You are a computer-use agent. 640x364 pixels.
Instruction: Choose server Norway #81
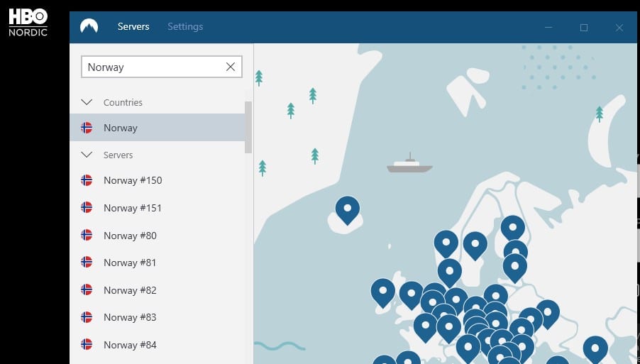click(158, 263)
